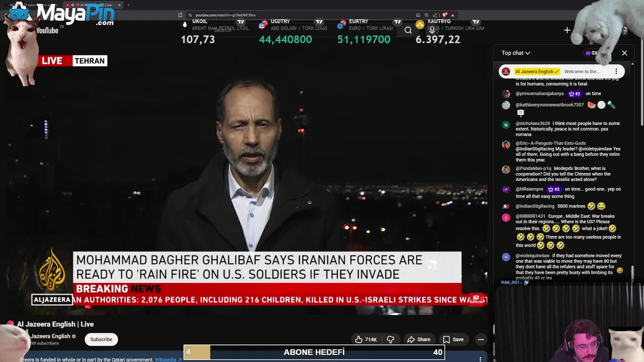Image resolution: width=644 pixels, height=362 pixels.
Task: Click username @IndianStigRacing with 5000 marines
Action: (535, 206)
